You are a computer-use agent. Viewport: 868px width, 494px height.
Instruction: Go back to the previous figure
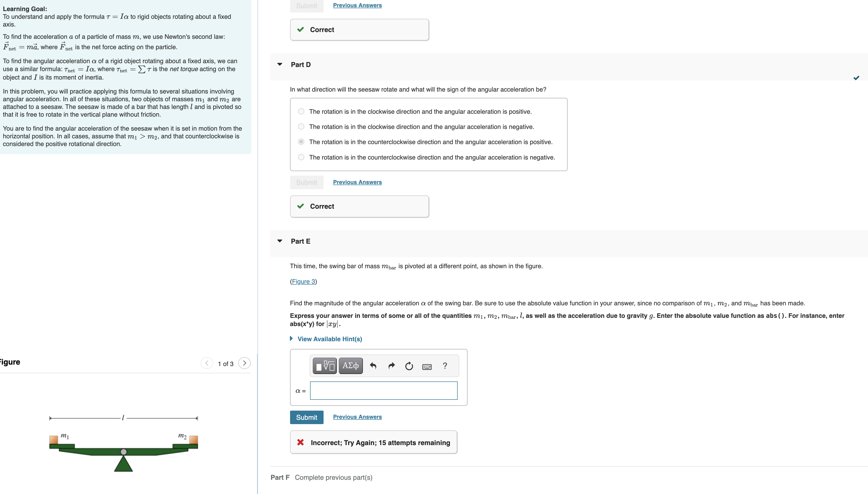207,363
